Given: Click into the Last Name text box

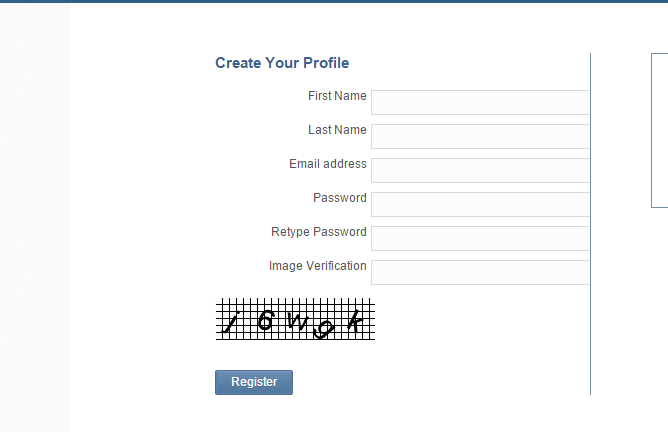Looking at the screenshot, I should pos(481,136).
